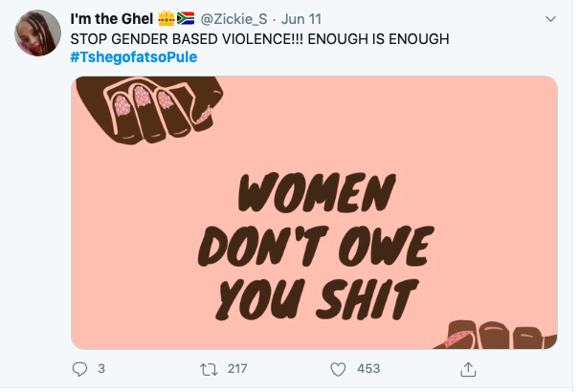Visit profile via "I'm the Ghel" name

pyautogui.click(x=112, y=19)
